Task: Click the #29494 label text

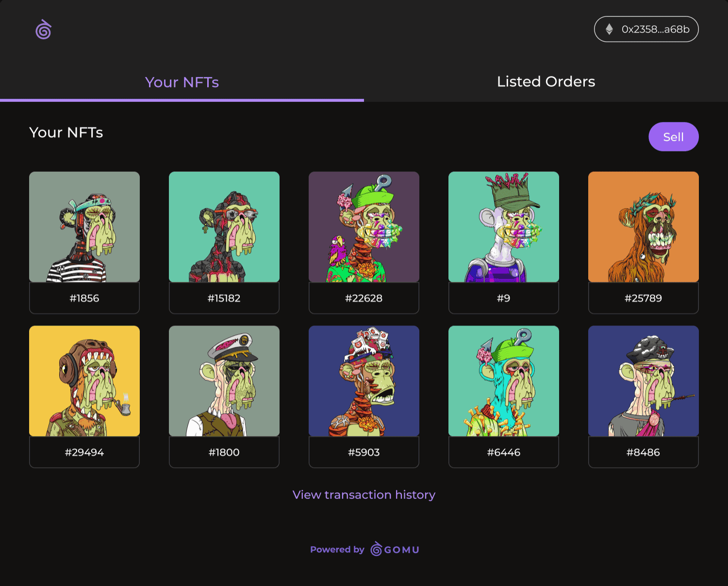Action: (84, 453)
